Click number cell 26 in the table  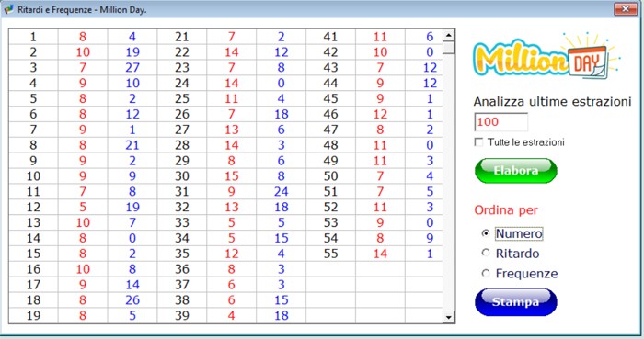[182, 114]
